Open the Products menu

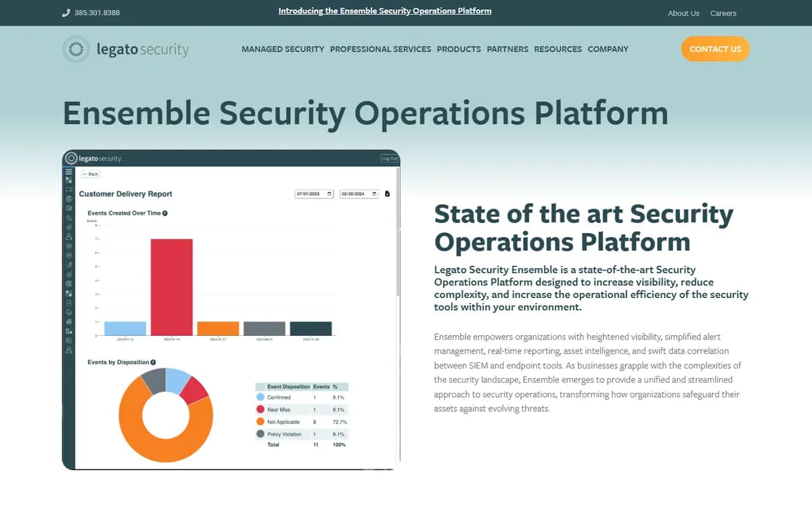pos(459,49)
